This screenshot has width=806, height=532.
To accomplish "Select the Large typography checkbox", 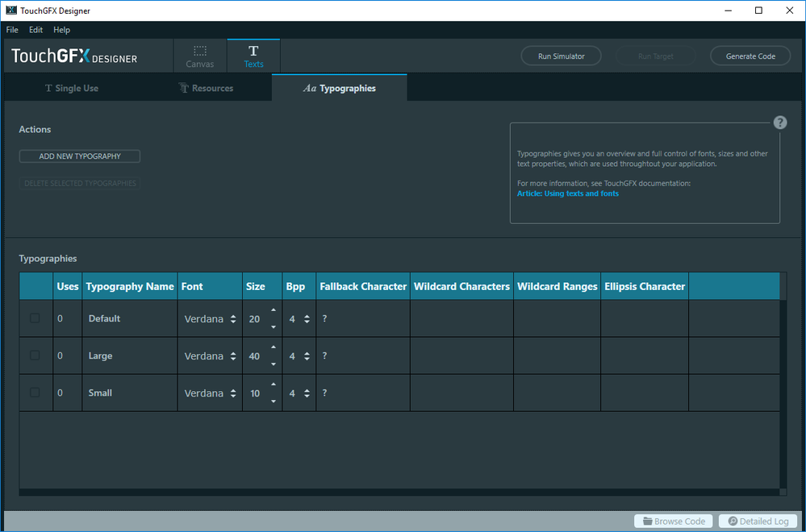I will [x=35, y=355].
